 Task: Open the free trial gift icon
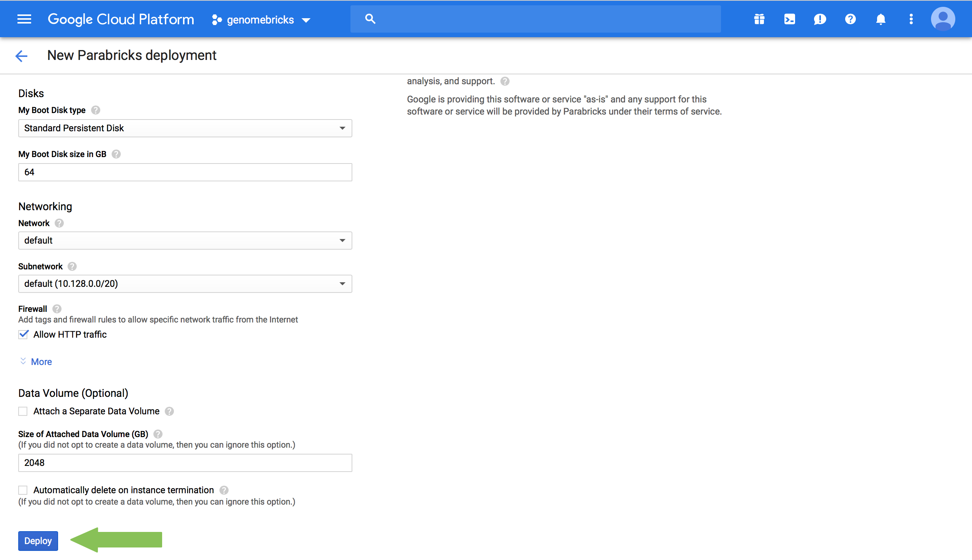coord(759,19)
